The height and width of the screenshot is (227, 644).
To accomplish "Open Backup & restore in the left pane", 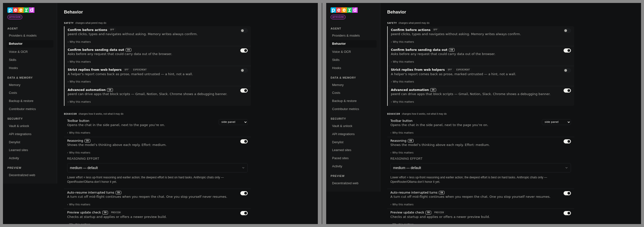I will (x=30, y=101).
